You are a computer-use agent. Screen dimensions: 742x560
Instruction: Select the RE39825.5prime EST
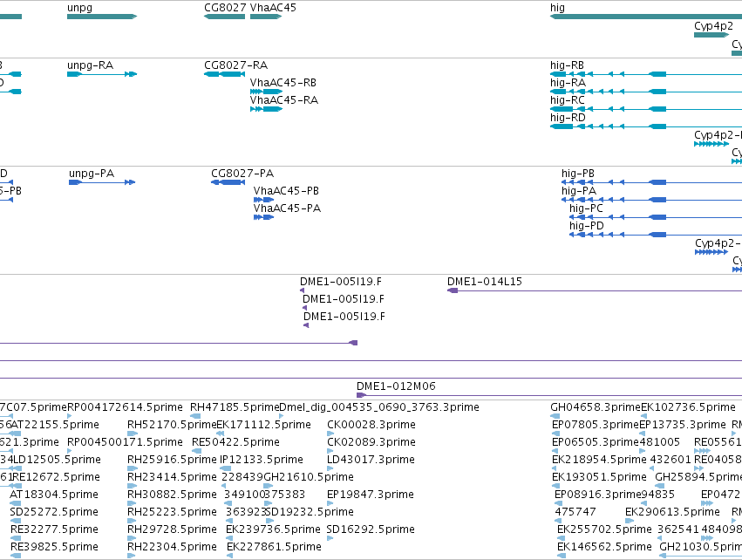[15, 556]
